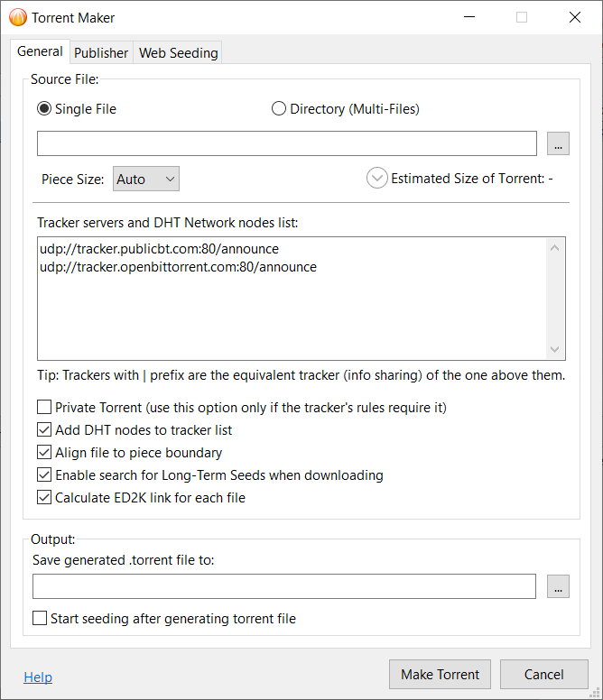Viewport: 603px width, 700px height.
Task: Disable search for Long-Term Seeds option
Action: (44, 475)
